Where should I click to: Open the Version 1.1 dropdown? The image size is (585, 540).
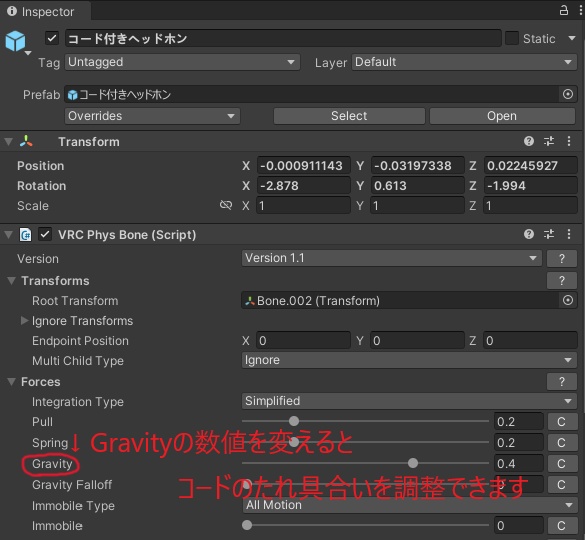392,258
